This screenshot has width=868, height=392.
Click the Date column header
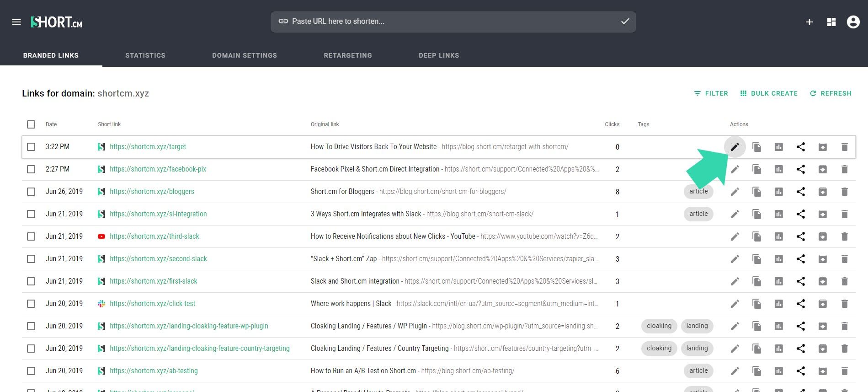click(x=51, y=124)
